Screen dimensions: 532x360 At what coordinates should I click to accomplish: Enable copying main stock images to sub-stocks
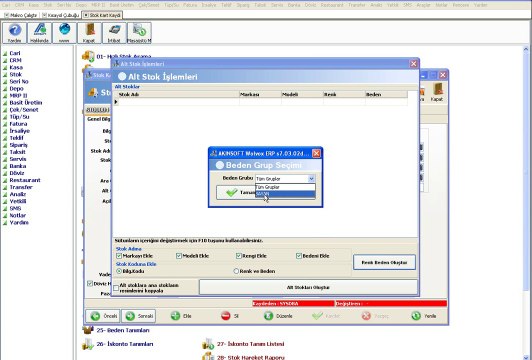pyautogui.click(x=116, y=288)
